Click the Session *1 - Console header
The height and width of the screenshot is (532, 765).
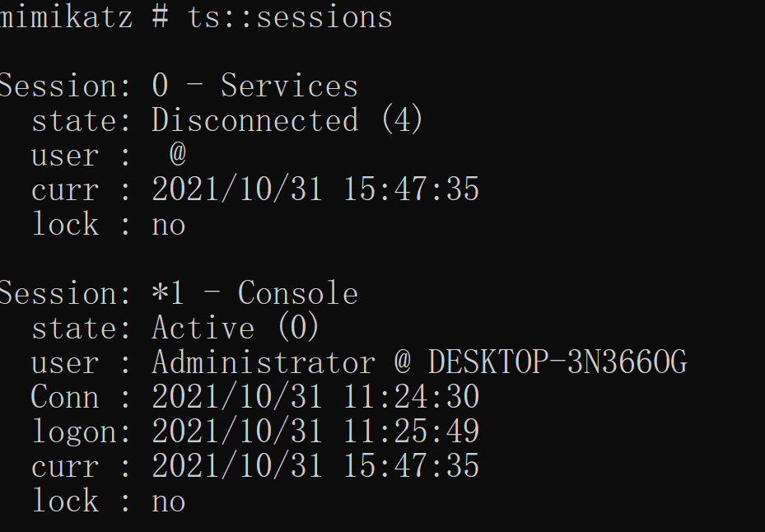tap(179, 293)
